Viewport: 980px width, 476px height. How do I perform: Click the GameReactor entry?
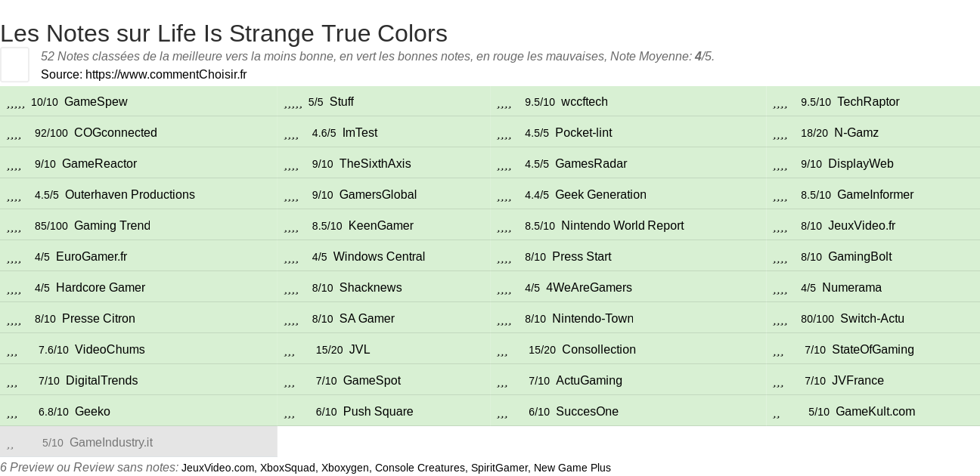tap(100, 164)
